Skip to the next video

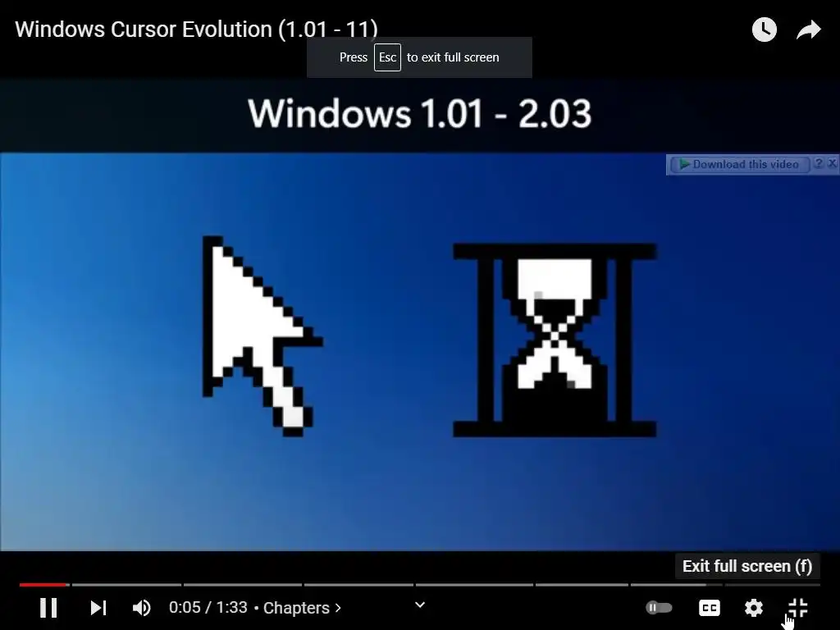coord(98,608)
